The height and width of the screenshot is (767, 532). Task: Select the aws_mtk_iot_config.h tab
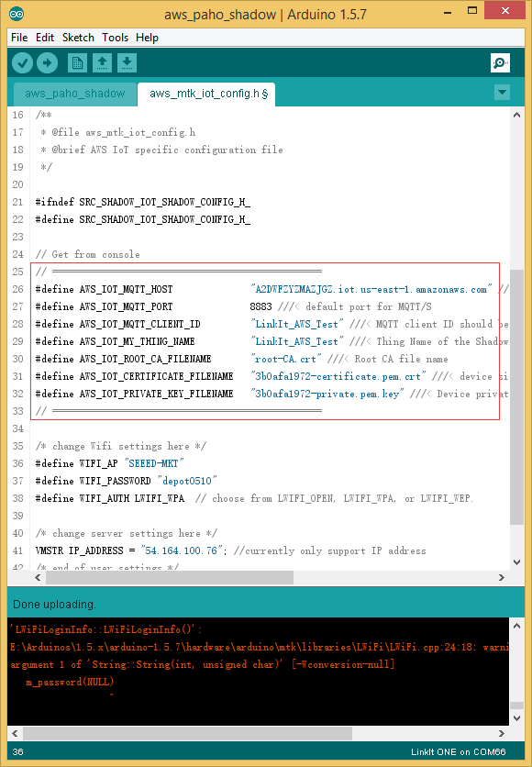[x=206, y=94]
